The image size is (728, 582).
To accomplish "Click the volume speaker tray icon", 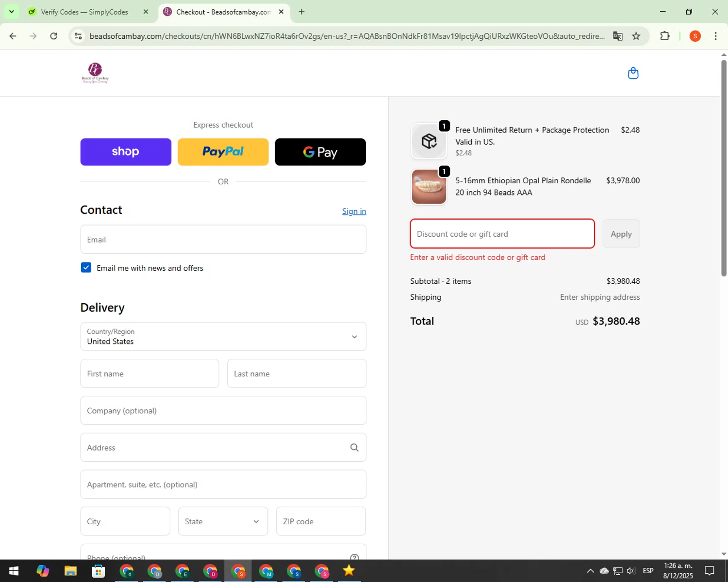I will click(631, 571).
